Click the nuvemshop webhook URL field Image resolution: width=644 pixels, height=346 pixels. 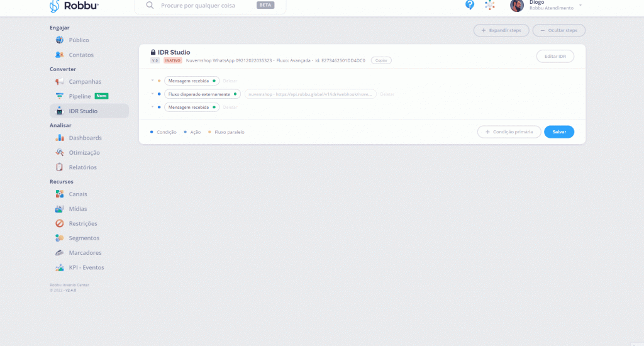point(311,94)
